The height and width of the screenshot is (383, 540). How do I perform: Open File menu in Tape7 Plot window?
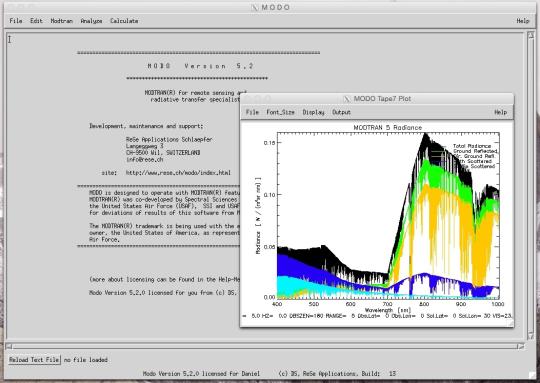(252, 112)
